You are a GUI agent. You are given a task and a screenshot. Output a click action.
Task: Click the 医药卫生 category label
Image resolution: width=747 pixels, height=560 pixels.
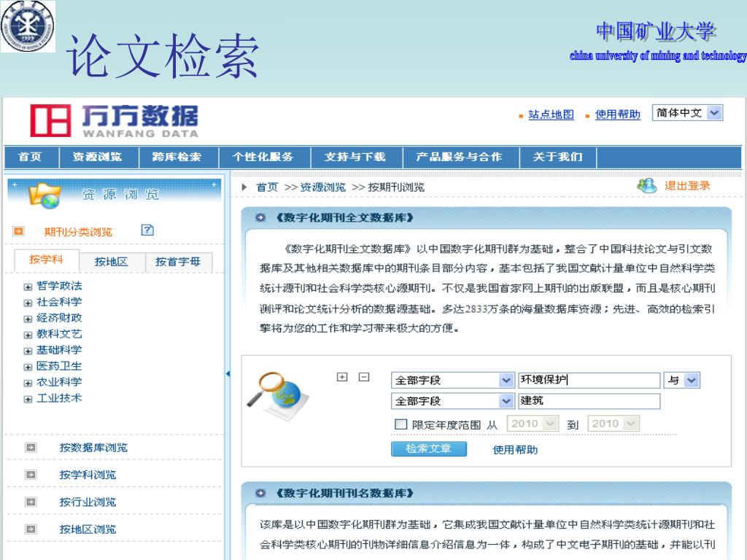[59, 366]
